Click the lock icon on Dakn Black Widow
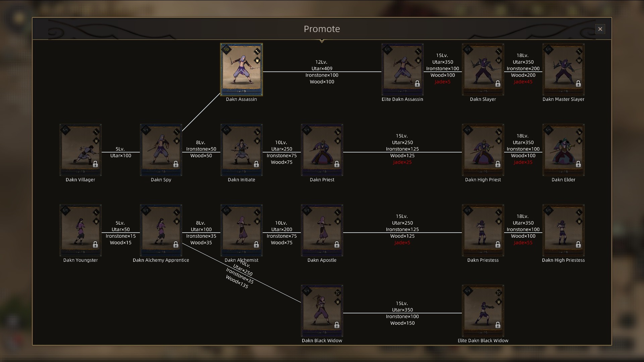 pos(337,325)
